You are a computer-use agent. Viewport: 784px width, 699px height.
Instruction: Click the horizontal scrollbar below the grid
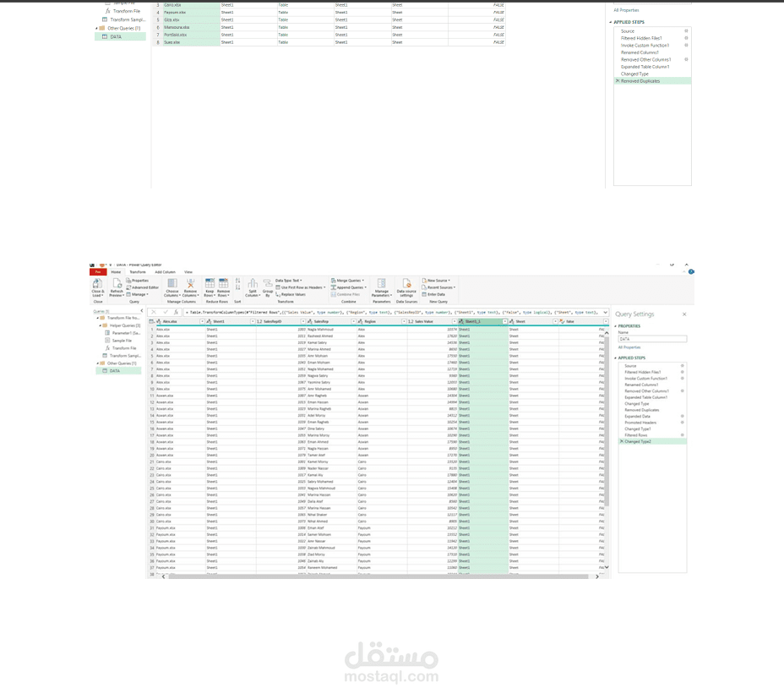[x=378, y=577]
